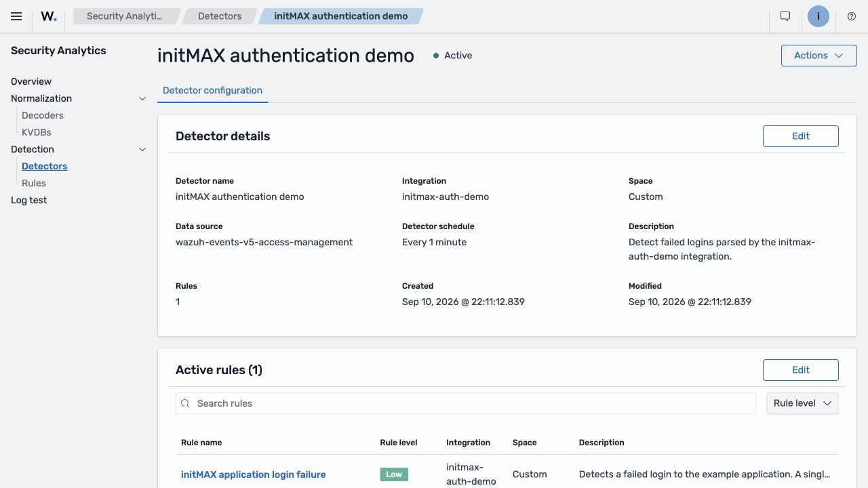Click the Custom space cell in rules table

pyautogui.click(x=530, y=474)
